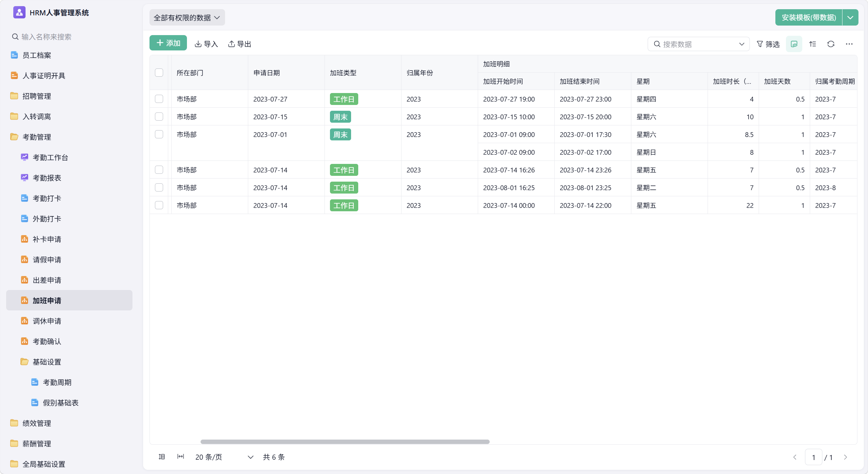Image resolution: width=868 pixels, height=474 pixels.
Task: Click the 调休申请 workflow icon
Action: [25, 321]
